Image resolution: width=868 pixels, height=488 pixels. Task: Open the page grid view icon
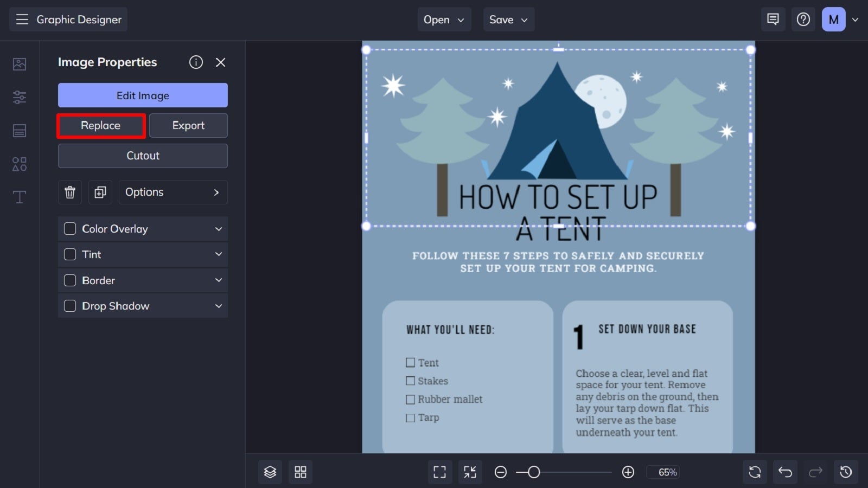click(x=301, y=472)
